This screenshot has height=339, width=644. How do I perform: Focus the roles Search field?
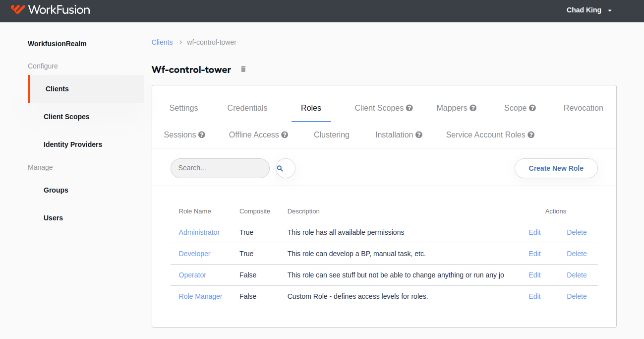(220, 168)
